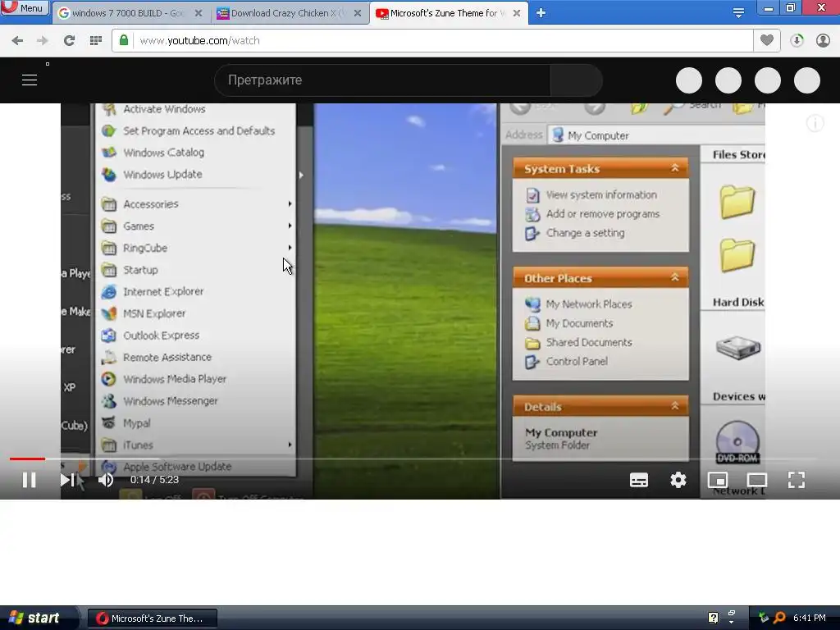Click the help icon in system tray
840x630 pixels.
(713, 618)
